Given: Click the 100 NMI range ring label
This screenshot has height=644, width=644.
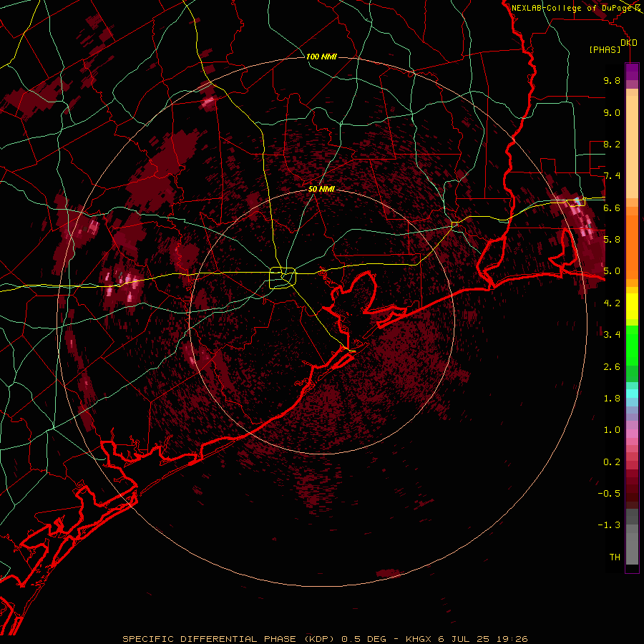Looking at the screenshot, I should tap(321, 57).
